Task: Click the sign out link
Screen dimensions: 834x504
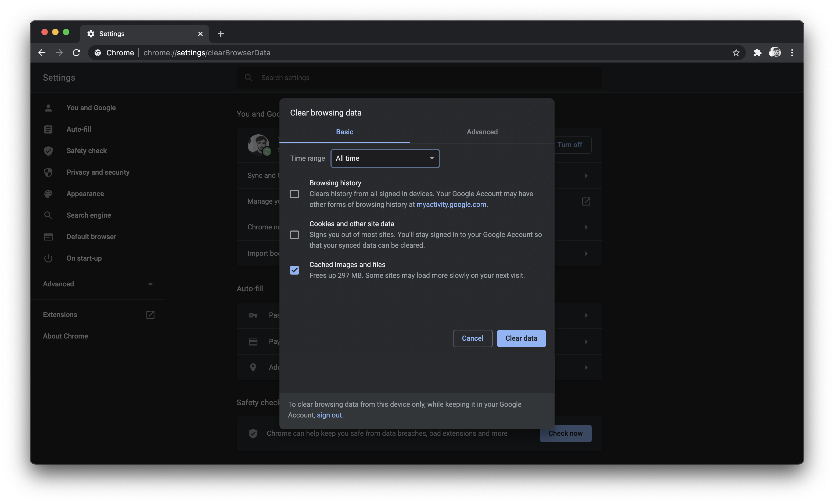Action: [329, 415]
